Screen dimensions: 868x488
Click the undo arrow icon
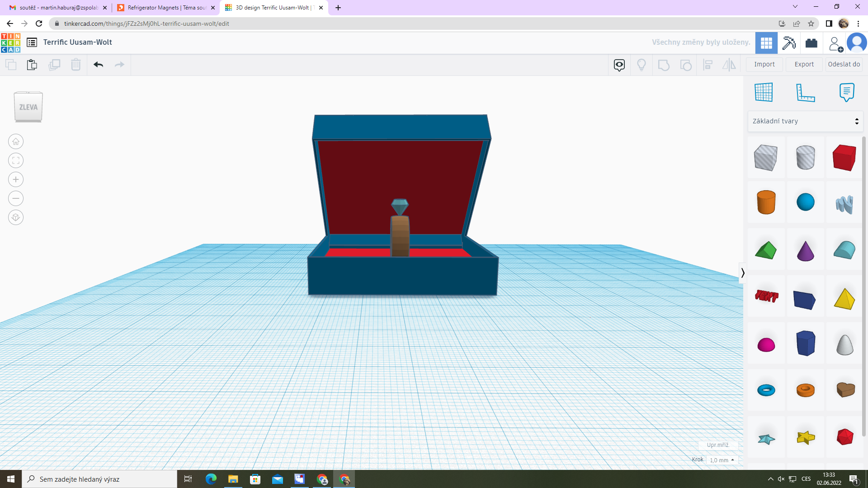tap(99, 65)
